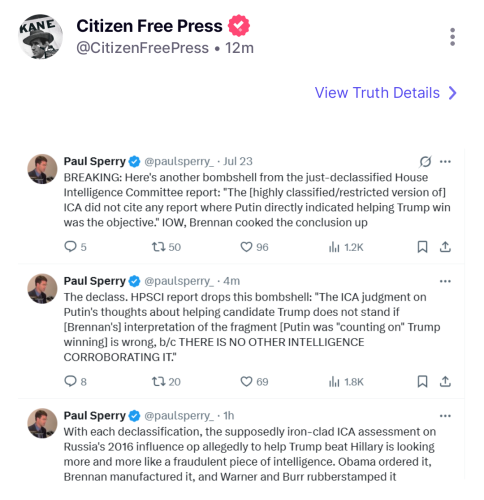Share the Jul 23 Paul Sperry tweet

point(445,247)
